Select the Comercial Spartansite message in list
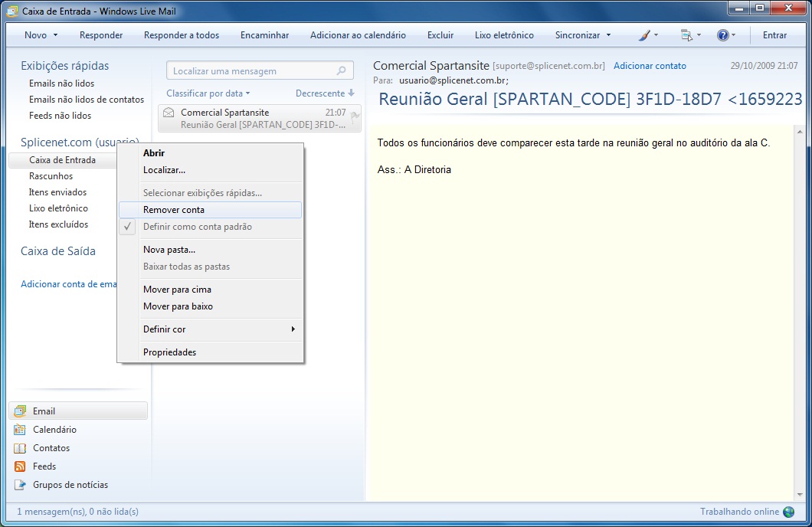The width and height of the screenshot is (812, 527). [260, 119]
